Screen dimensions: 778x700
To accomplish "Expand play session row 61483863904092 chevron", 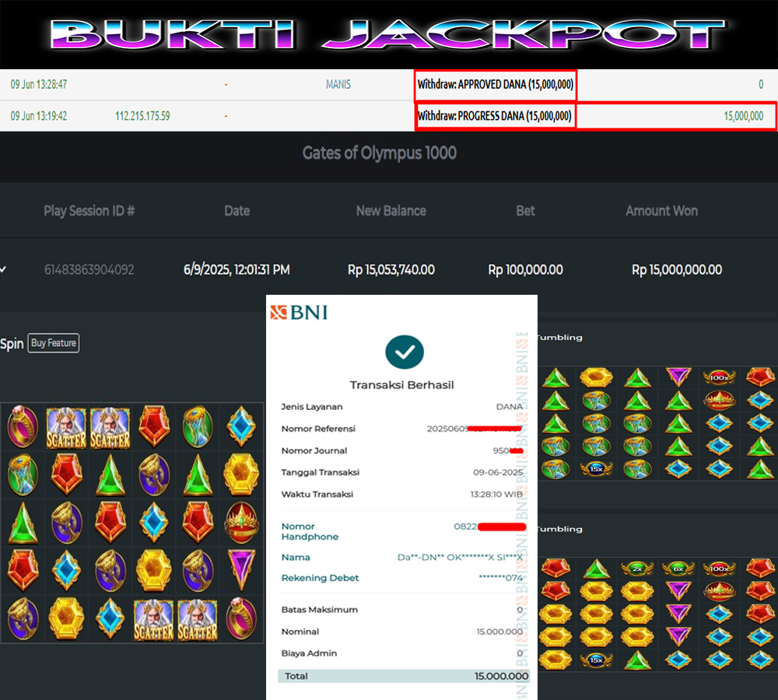I will pos(3,269).
